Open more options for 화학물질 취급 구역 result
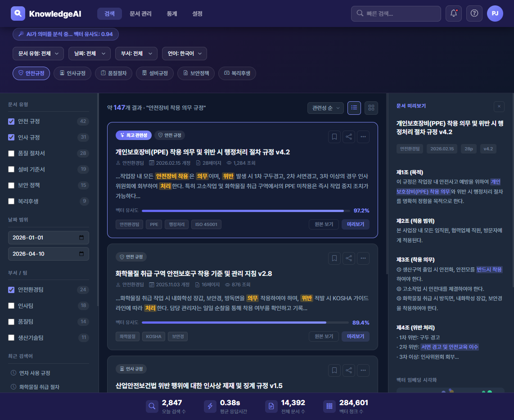This screenshot has height=420, width=514. (363, 258)
